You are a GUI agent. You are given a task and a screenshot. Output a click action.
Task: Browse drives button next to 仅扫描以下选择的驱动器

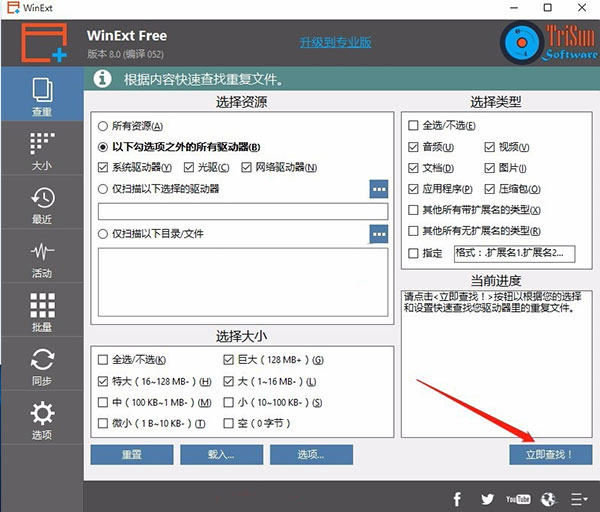379,189
